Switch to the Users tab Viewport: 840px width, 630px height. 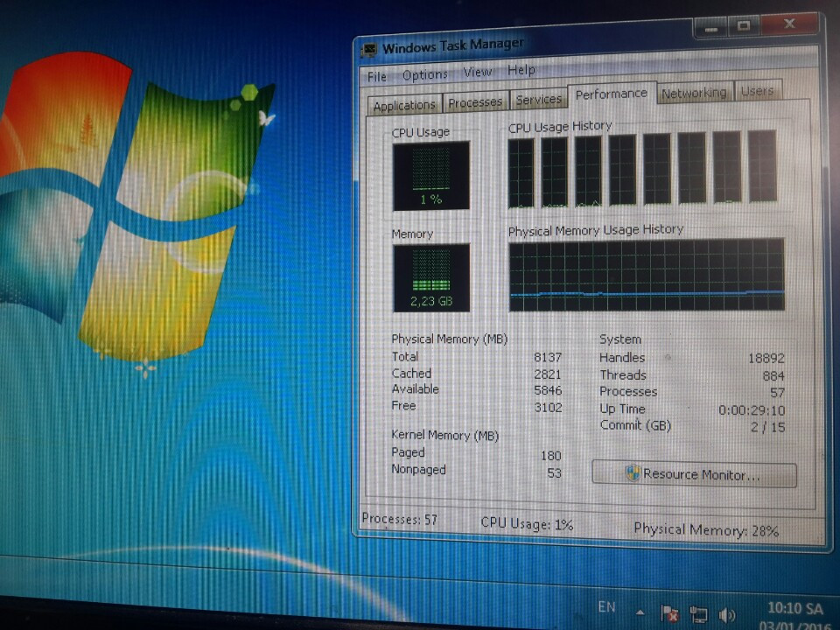tap(758, 91)
